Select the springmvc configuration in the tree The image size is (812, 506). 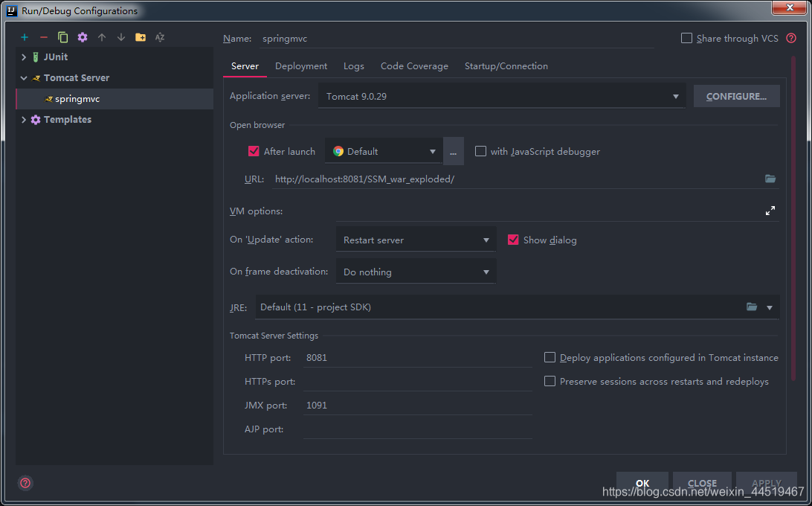(x=115, y=99)
